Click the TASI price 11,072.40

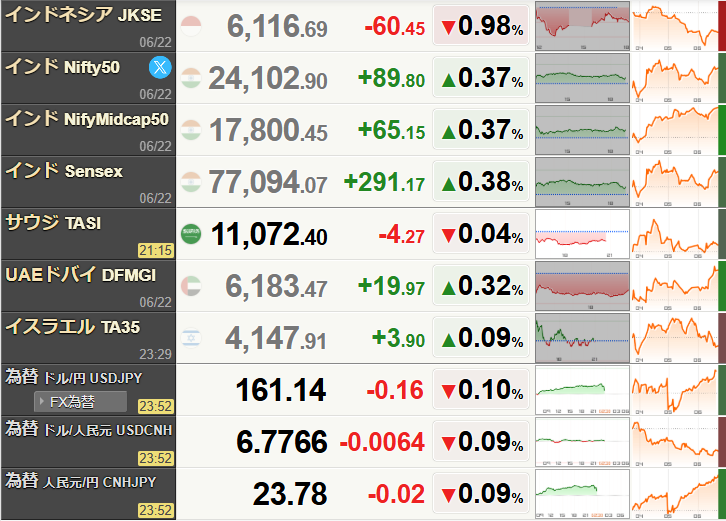[269, 234]
